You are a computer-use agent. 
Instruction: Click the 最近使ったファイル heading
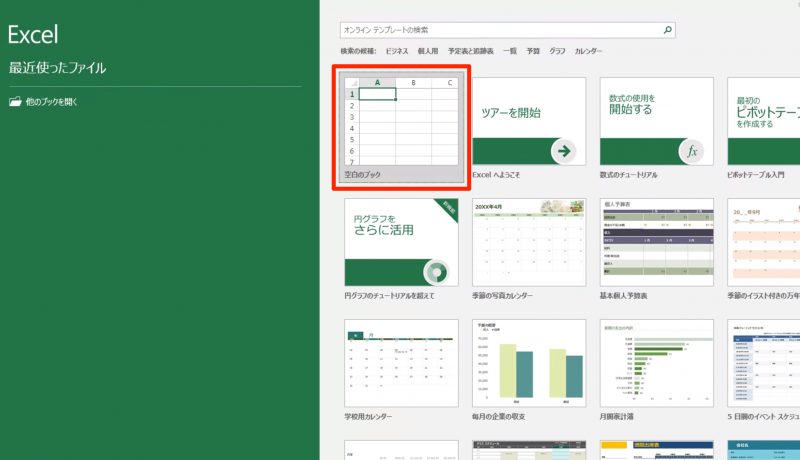pos(57,68)
